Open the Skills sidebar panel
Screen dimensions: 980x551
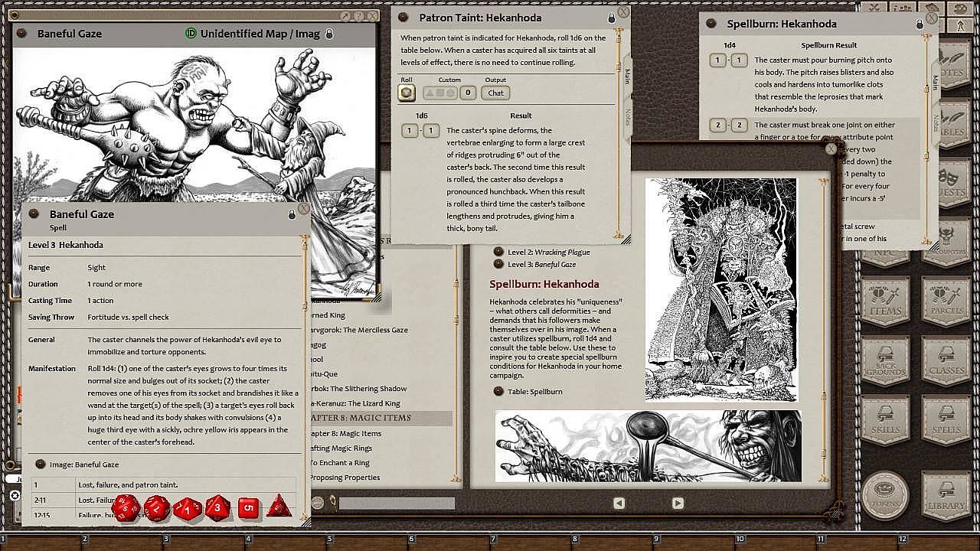click(x=886, y=419)
